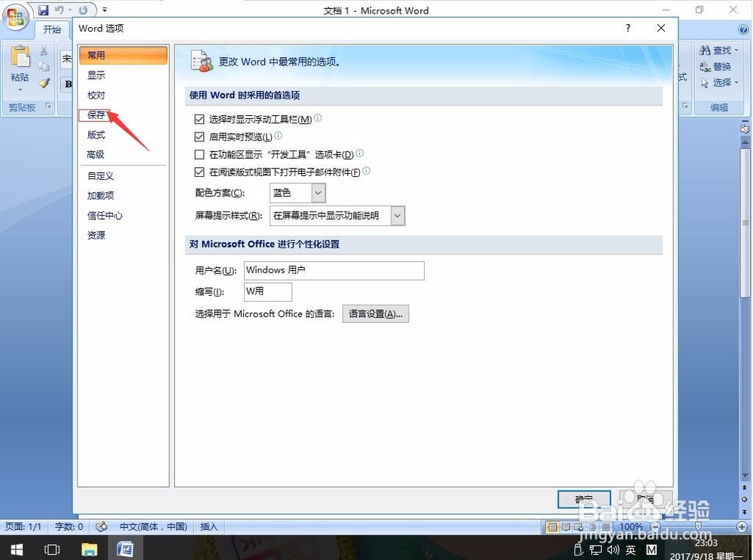Viewport: 753px width, 560px height.
Task: Select 资源 in options sidebar
Action: pyautogui.click(x=123, y=236)
